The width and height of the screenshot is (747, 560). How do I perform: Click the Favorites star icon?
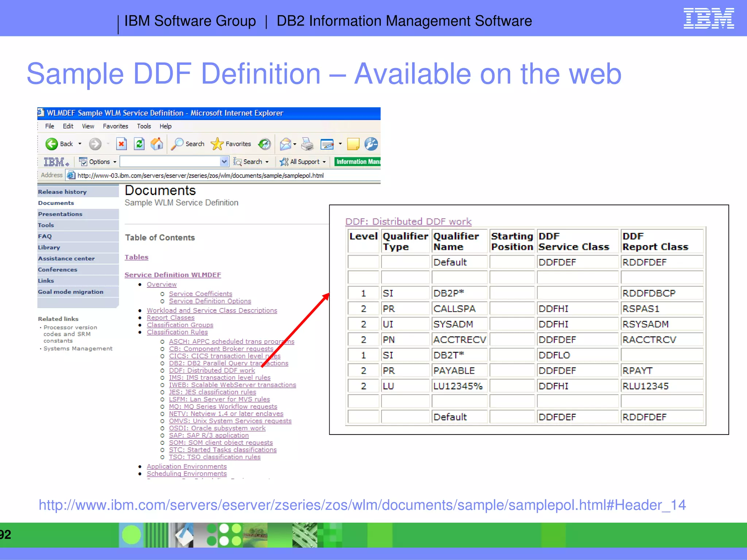pos(217,144)
